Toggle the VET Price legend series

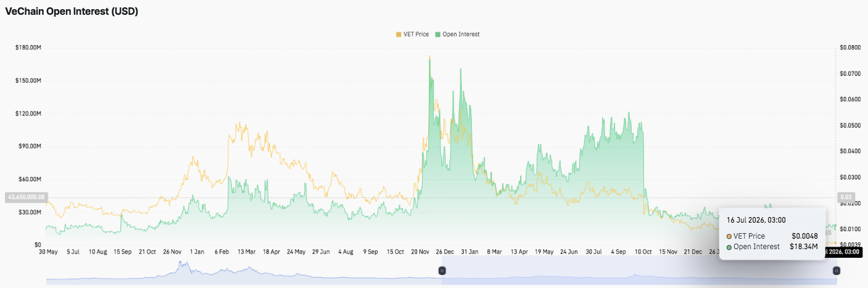(x=411, y=35)
